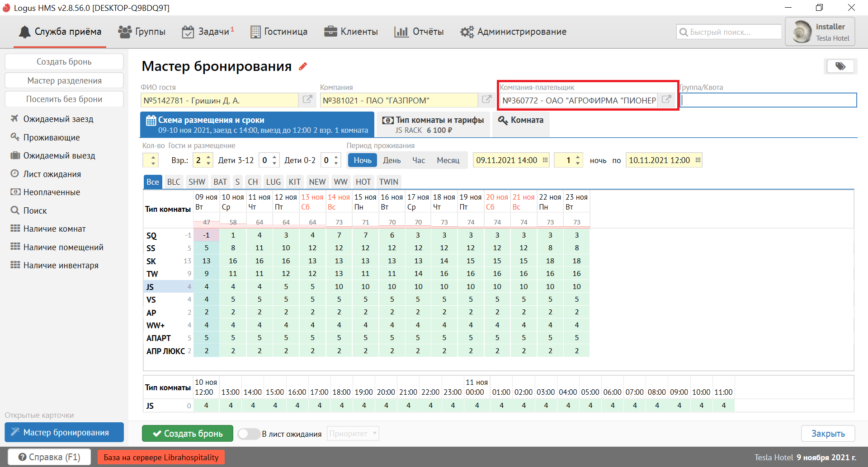Open payer company card icon beside АГРОФИРМА
Image resolution: width=868 pixels, height=467 pixels.
[666, 99]
